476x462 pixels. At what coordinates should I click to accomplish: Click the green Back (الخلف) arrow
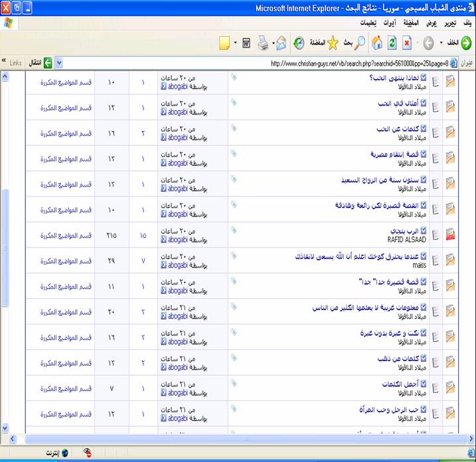click(x=466, y=43)
